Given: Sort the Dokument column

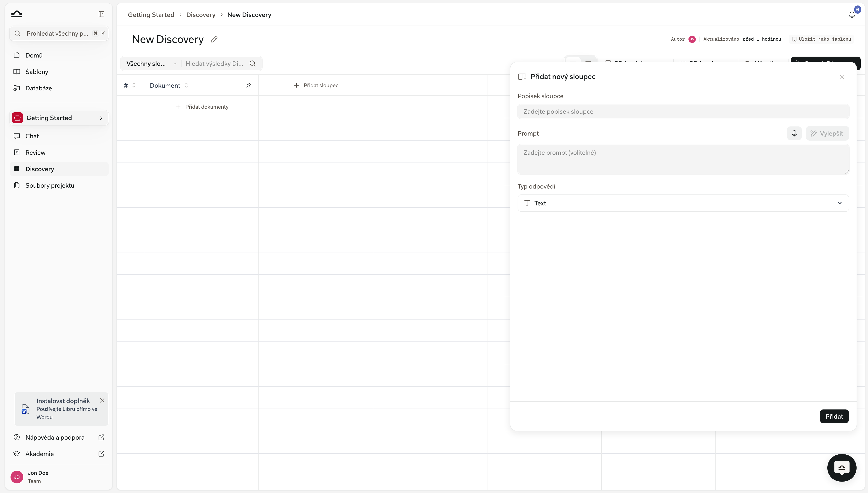Looking at the screenshot, I should [x=186, y=85].
